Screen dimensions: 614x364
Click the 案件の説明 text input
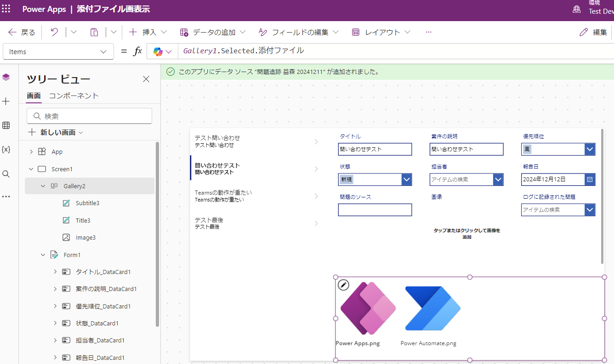pos(467,149)
